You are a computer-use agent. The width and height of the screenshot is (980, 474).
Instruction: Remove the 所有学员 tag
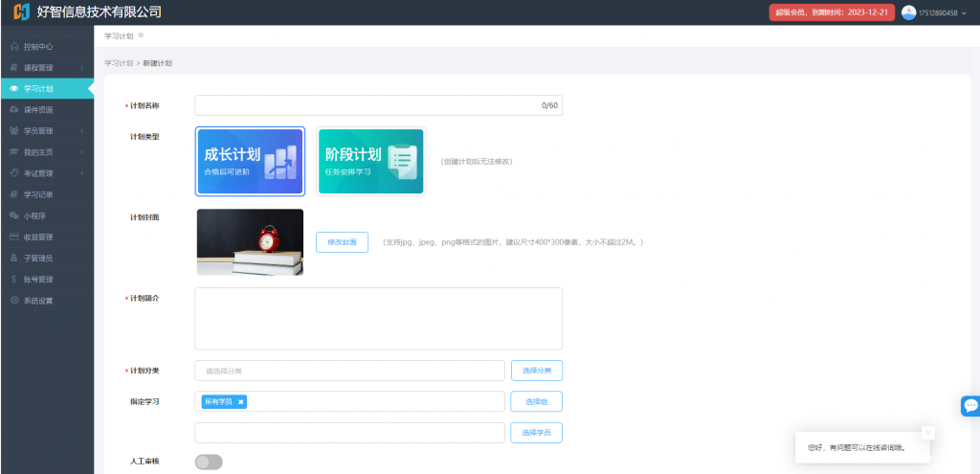(x=241, y=402)
